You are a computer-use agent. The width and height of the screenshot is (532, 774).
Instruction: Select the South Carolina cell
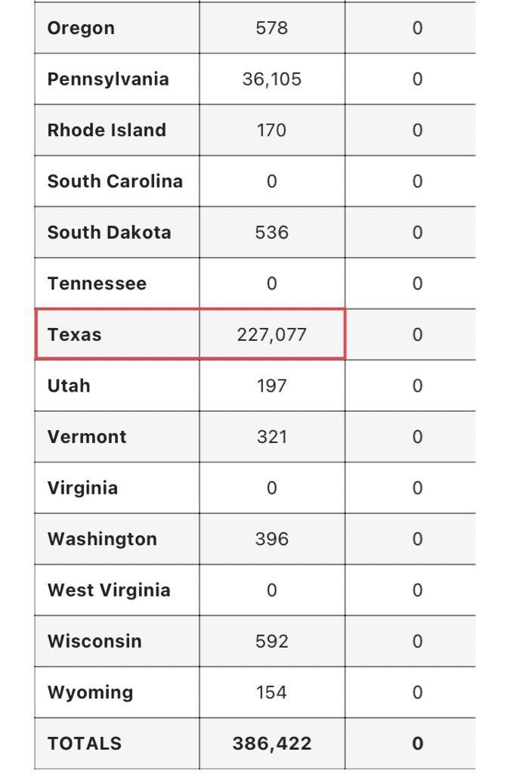pyautogui.click(x=115, y=181)
